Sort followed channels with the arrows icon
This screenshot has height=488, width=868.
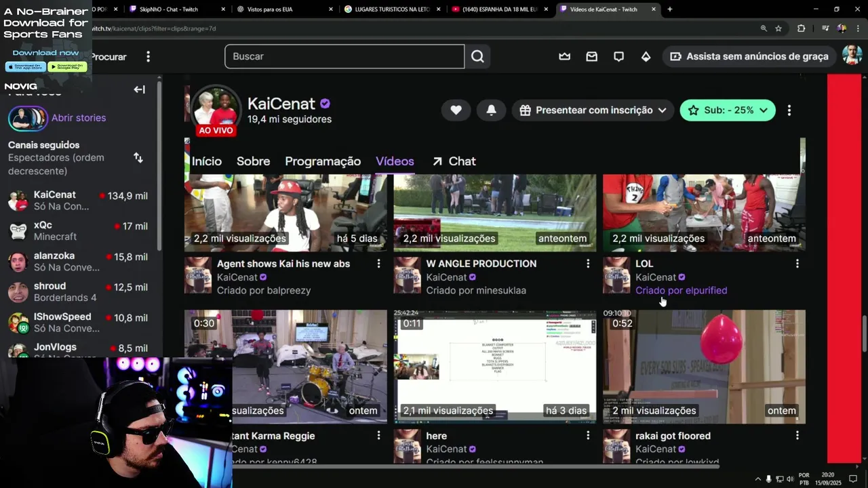[138, 157]
